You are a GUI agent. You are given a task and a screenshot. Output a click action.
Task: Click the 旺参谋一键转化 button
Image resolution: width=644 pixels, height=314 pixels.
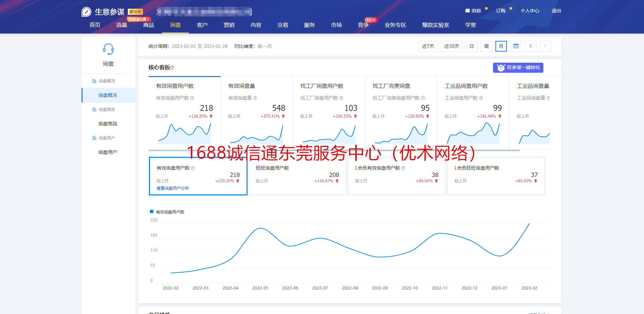518,68
